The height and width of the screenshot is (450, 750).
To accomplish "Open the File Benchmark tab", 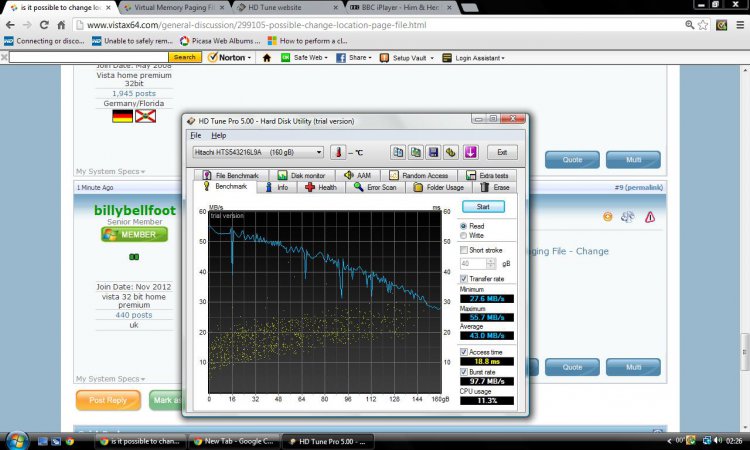I will pyautogui.click(x=231, y=176).
